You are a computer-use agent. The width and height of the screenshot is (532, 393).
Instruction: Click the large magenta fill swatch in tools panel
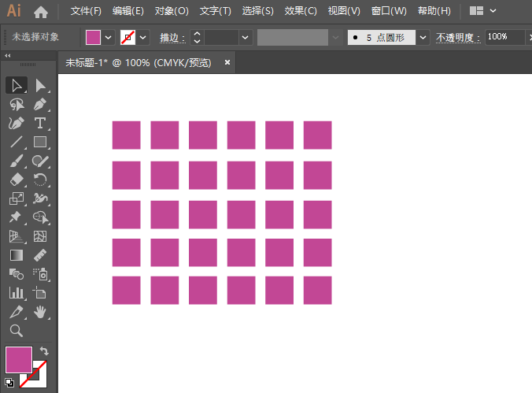pos(19,360)
